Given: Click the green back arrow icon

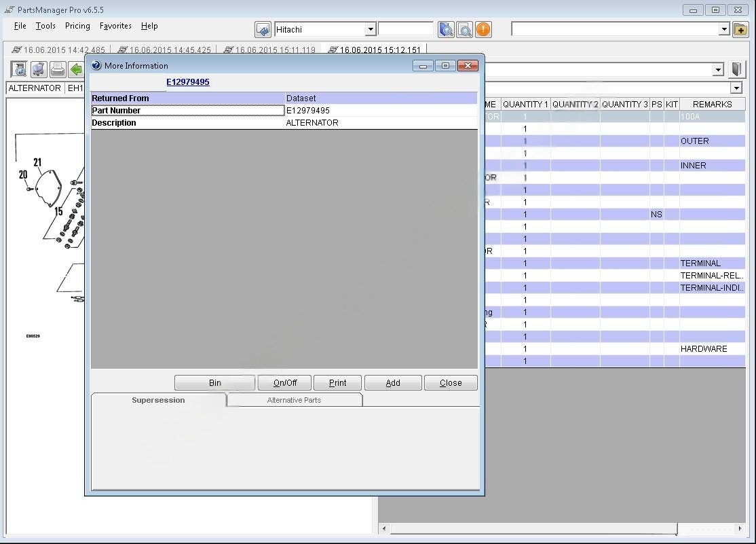Looking at the screenshot, I should point(76,69).
